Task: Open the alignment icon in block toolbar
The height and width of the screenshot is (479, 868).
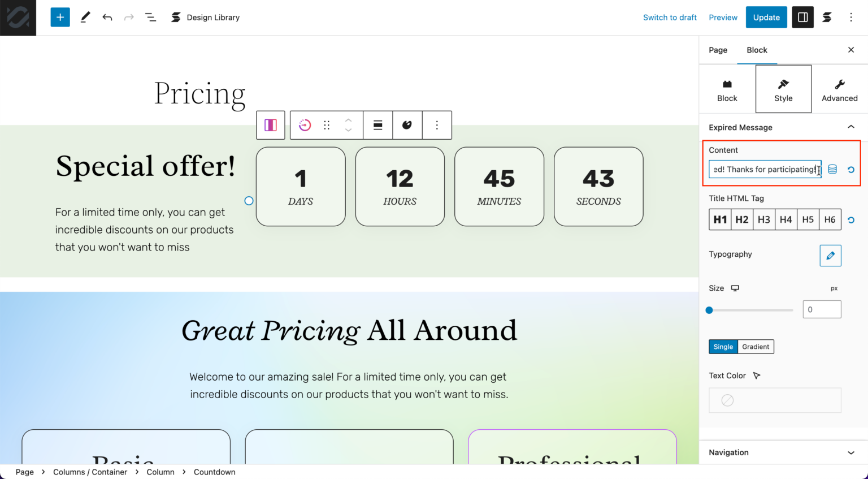Action: click(377, 124)
